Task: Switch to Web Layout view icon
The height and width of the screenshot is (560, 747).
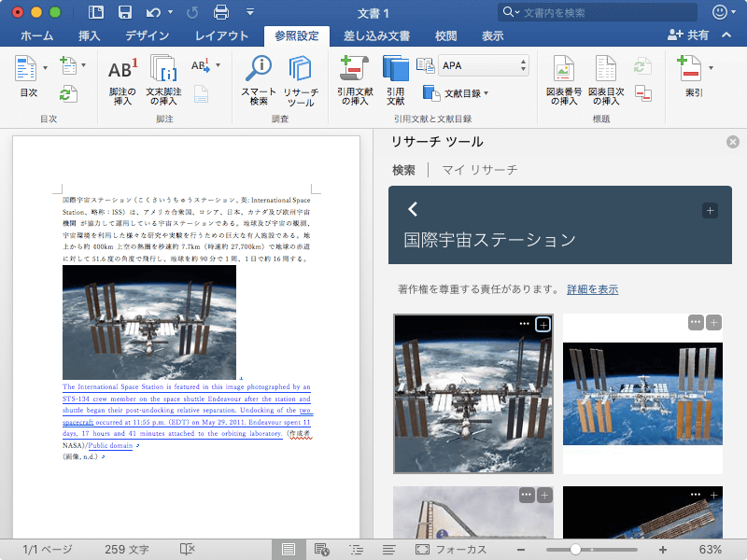Action: 322,550
